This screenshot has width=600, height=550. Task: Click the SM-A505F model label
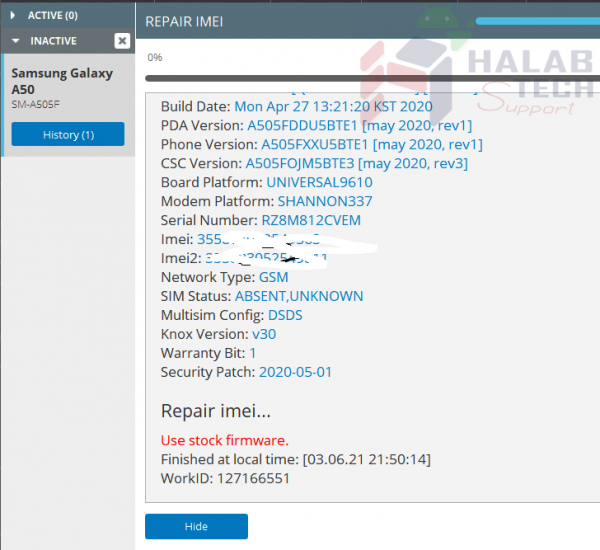click(35, 104)
